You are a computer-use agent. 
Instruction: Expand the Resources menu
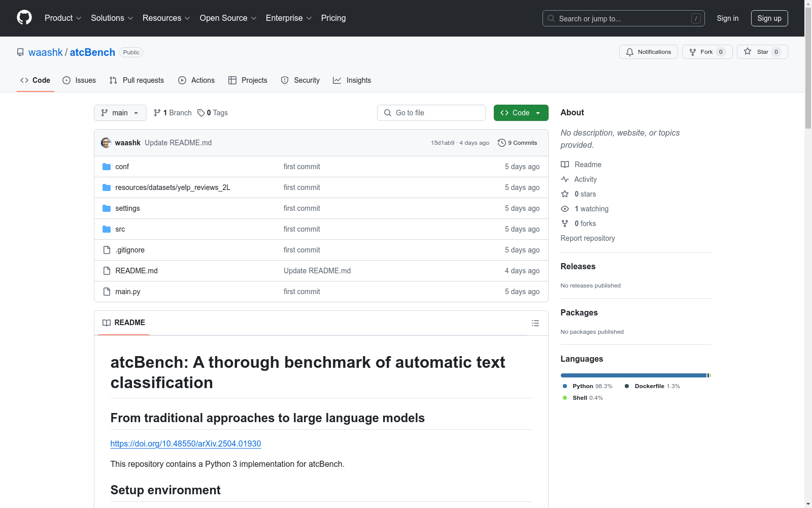coord(166,18)
